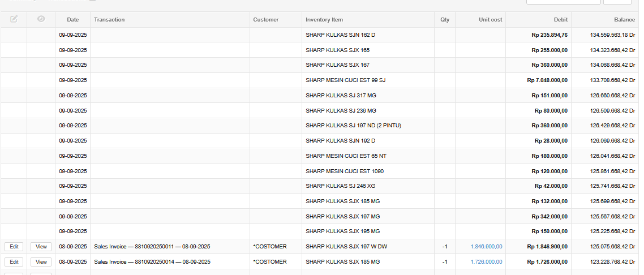Click balance 125.075.668,42 Dr
Screen dimensions: 644x275
(x=612, y=247)
